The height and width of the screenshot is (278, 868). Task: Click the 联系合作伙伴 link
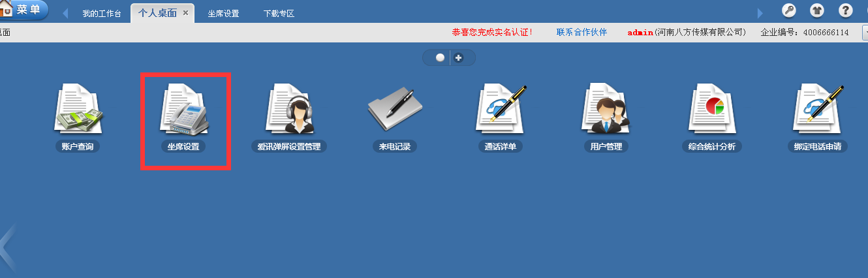pyautogui.click(x=581, y=32)
